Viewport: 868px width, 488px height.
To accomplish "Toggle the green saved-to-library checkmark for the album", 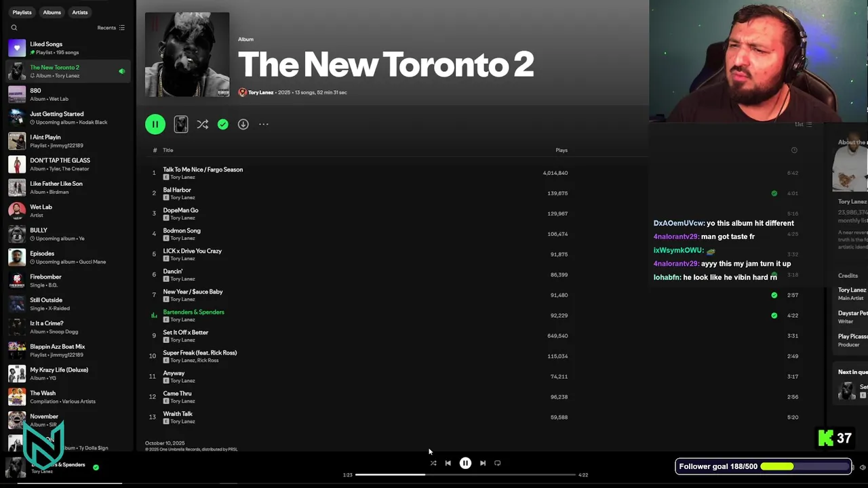I will 222,124.
